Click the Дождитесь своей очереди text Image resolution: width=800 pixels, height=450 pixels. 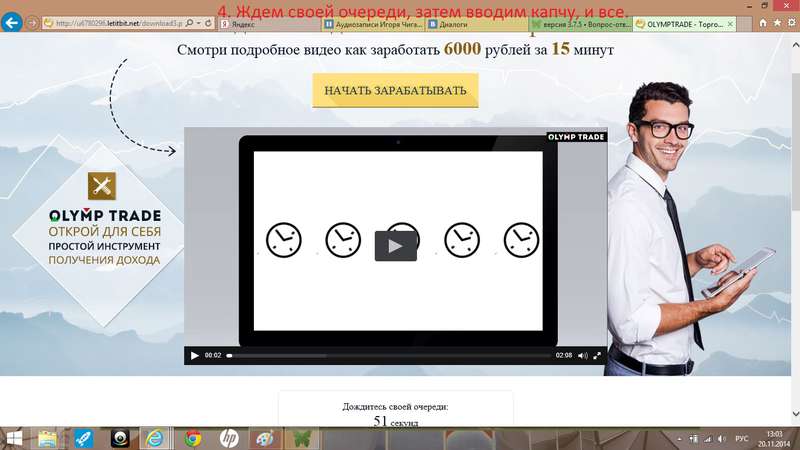coord(395,407)
